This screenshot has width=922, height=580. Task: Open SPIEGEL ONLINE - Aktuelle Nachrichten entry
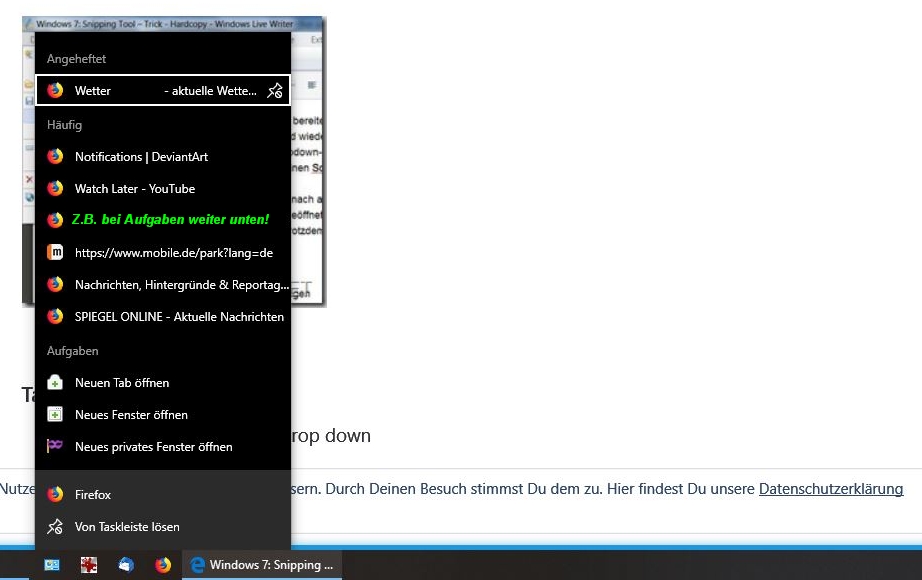click(x=163, y=316)
